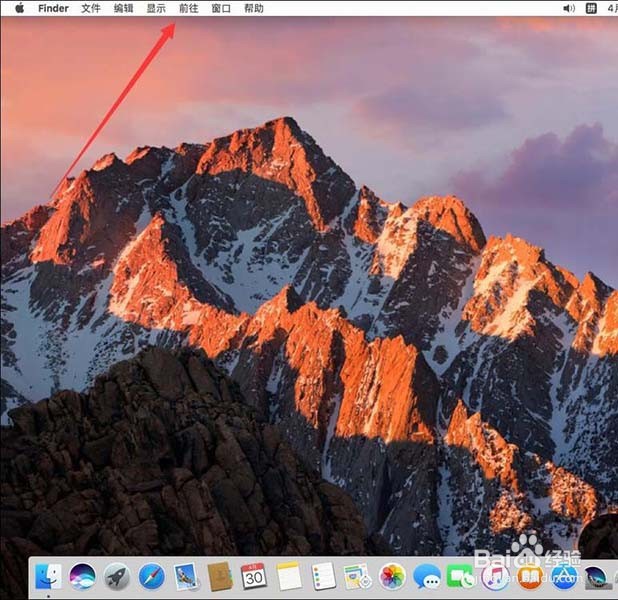Click the input method icon in menu bar
Image resolution: width=618 pixels, height=600 pixels.
click(591, 8)
